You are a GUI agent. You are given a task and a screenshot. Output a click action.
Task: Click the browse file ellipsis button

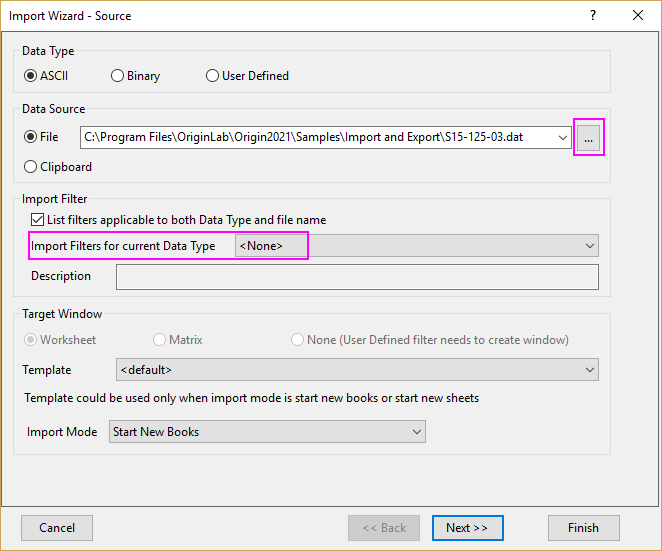coord(588,137)
